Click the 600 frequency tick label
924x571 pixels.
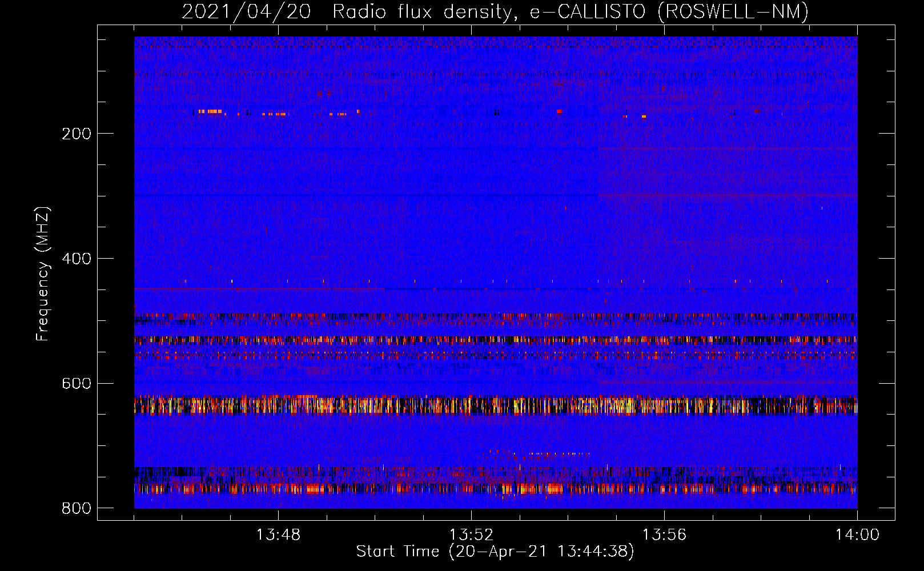click(x=77, y=383)
